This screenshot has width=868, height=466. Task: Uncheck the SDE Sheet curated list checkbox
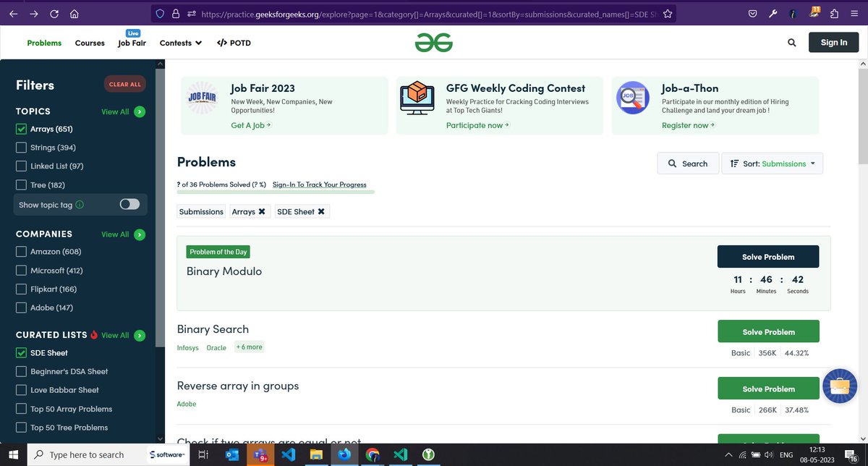coord(21,353)
